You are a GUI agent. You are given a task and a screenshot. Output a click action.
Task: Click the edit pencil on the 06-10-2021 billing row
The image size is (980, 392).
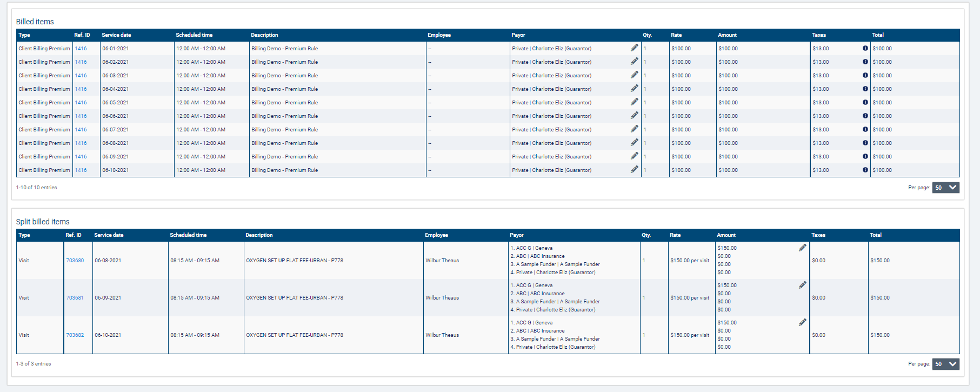[634, 170]
